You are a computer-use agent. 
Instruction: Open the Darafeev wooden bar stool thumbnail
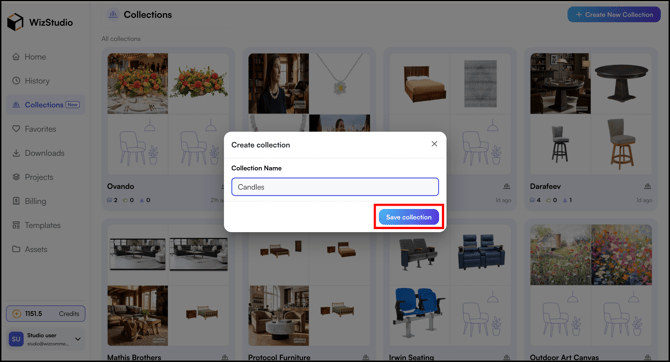[622, 144]
